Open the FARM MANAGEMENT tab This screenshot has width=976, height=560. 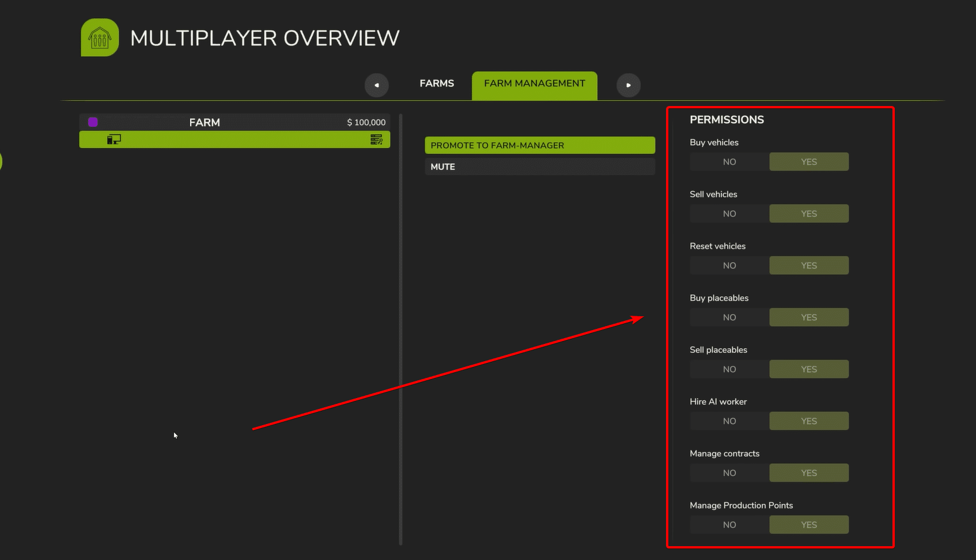click(x=535, y=85)
